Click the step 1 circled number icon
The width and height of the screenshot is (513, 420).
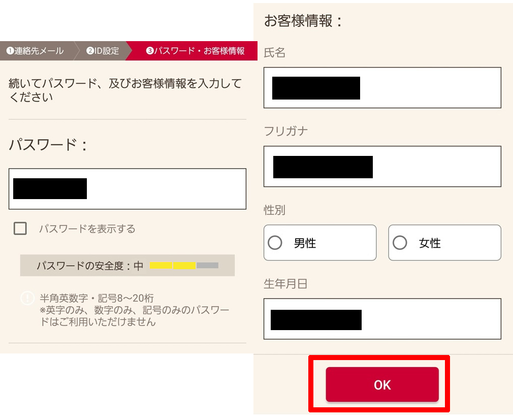coord(10,51)
